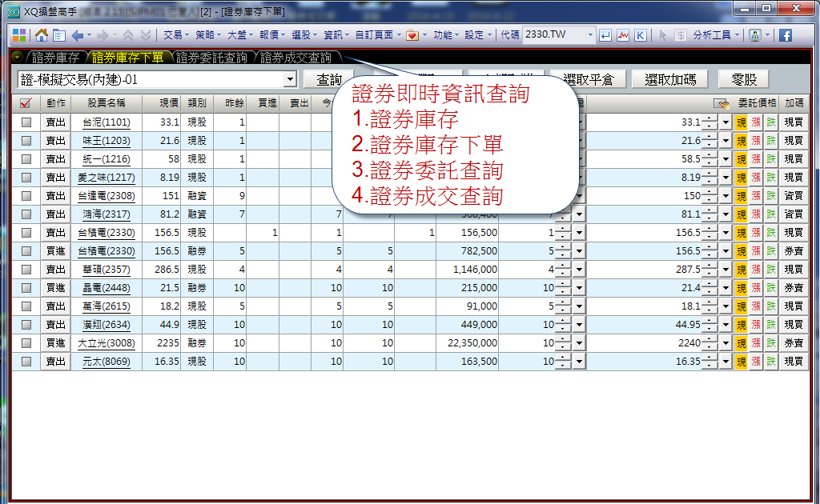Screen dimensions: 820x504
Task: Tick the checkbox for 台泥(1101) row
Action: pyautogui.click(x=26, y=122)
